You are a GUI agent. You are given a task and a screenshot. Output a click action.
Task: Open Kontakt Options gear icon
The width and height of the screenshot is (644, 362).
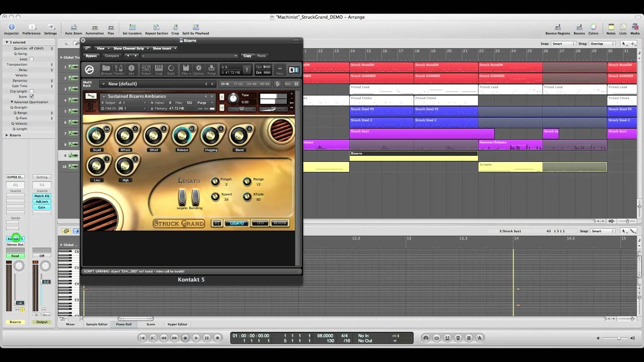(x=199, y=69)
